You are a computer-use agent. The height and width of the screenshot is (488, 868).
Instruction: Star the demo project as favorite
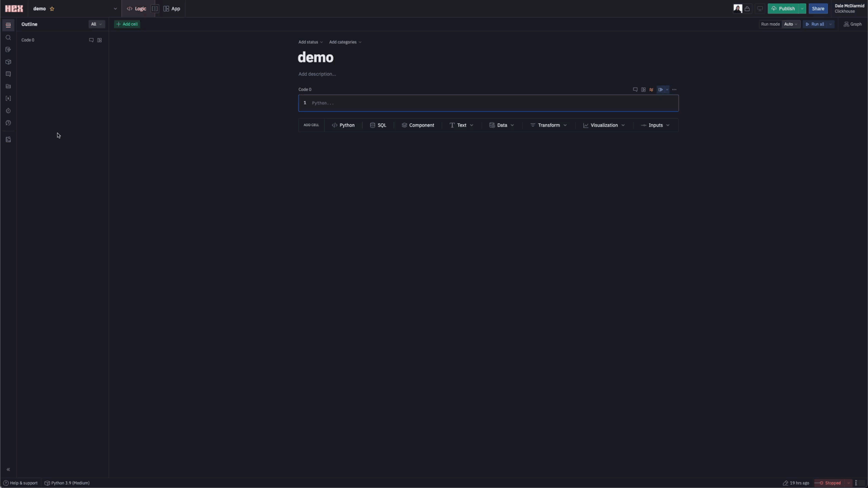click(52, 9)
